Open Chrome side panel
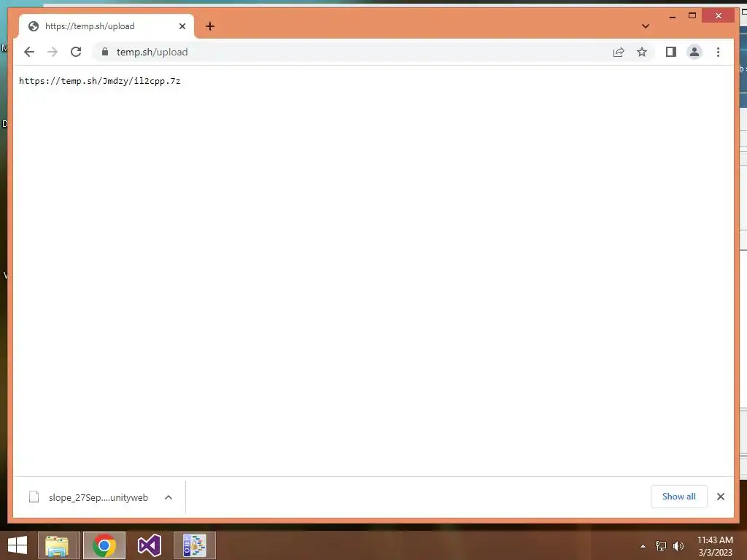The width and height of the screenshot is (747, 560). pos(671,52)
